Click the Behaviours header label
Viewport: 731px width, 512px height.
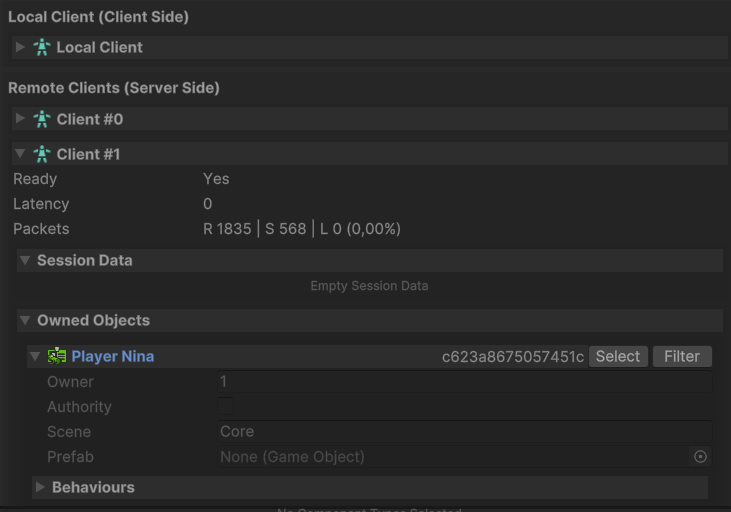[x=93, y=487]
